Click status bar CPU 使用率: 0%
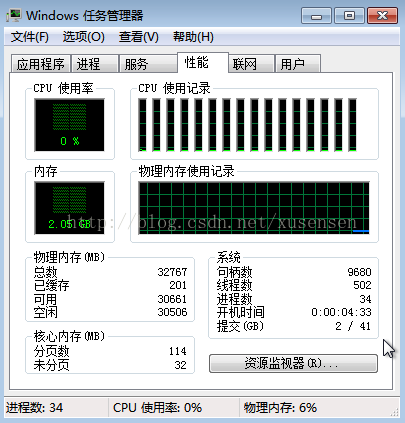The width and height of the screenshot is (405, 423). tap(157, 408)
